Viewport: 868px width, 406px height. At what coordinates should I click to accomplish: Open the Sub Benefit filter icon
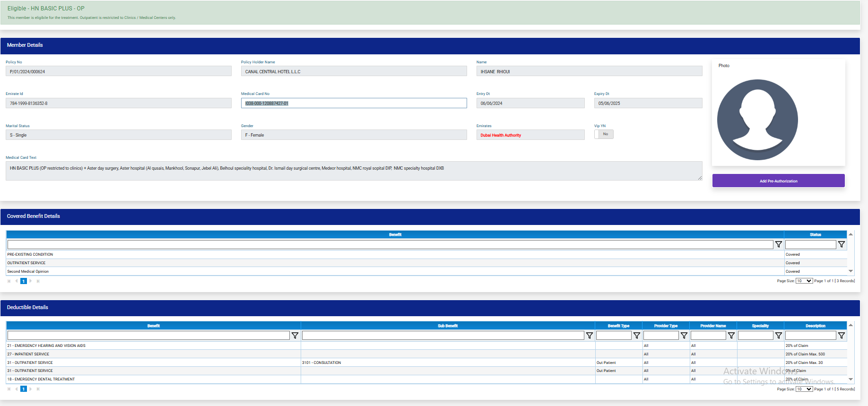(x=590, y=336)
